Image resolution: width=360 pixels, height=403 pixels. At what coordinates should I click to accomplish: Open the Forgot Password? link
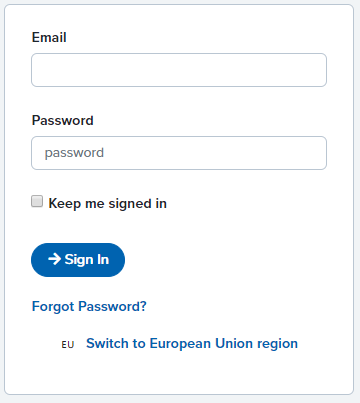(x=89, y=306)
